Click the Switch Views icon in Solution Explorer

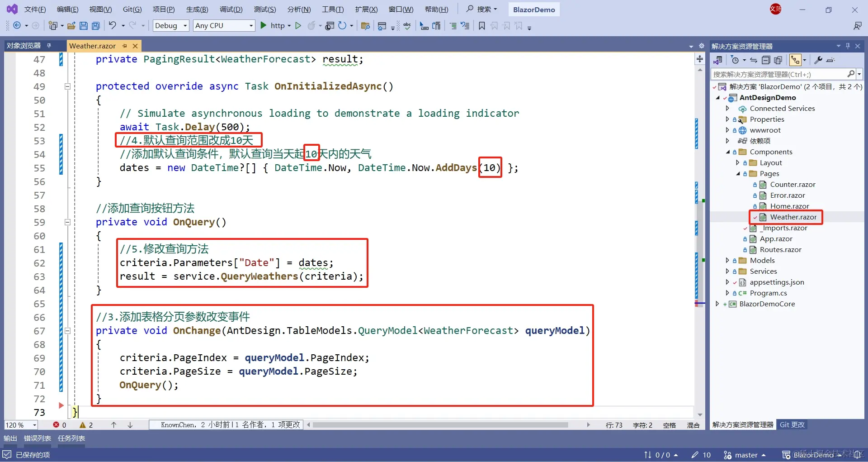(718, 60)
